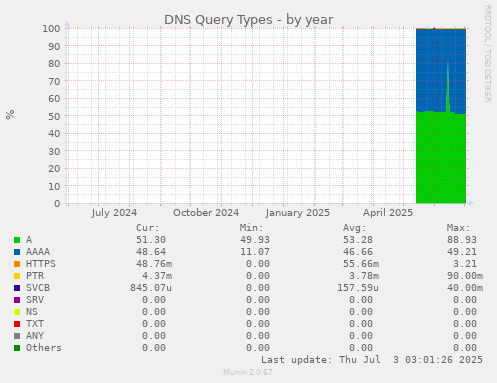Click the A legend label
This screenshot has height=383, width=497.
(29, 240)
